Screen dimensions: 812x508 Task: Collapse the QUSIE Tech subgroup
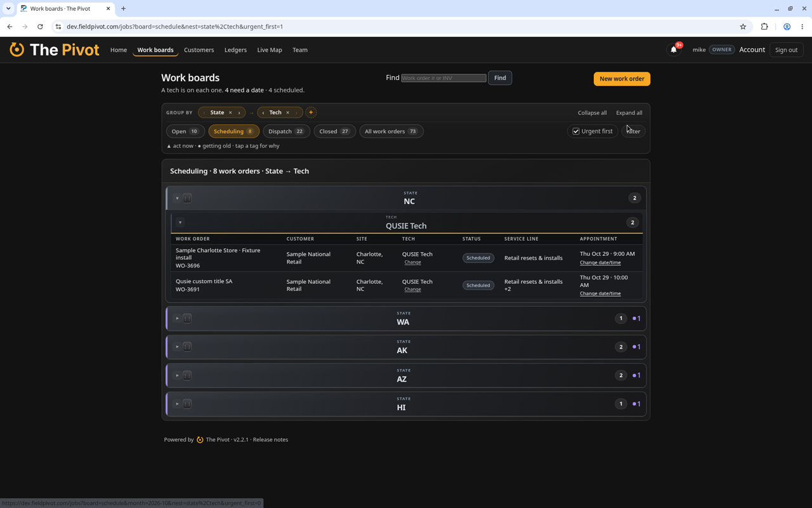[180, 222]
